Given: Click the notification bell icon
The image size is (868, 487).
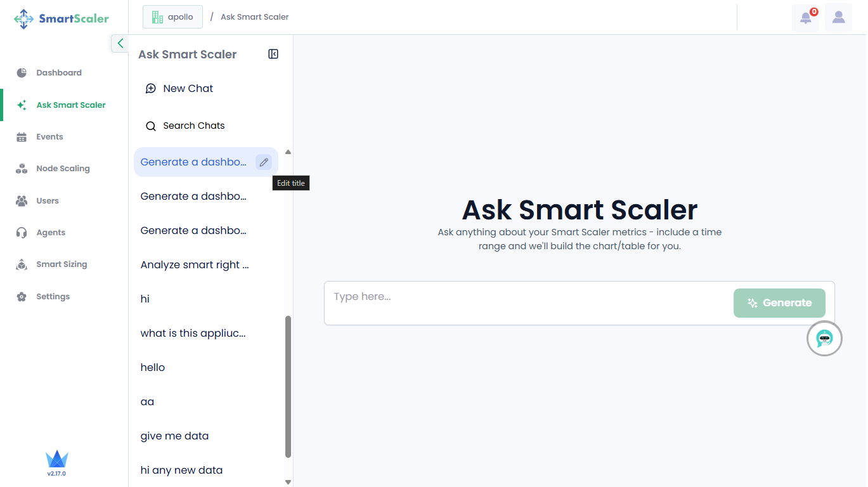Looking at the screenshot, I should pyautogui.click(x=805, y=18).
